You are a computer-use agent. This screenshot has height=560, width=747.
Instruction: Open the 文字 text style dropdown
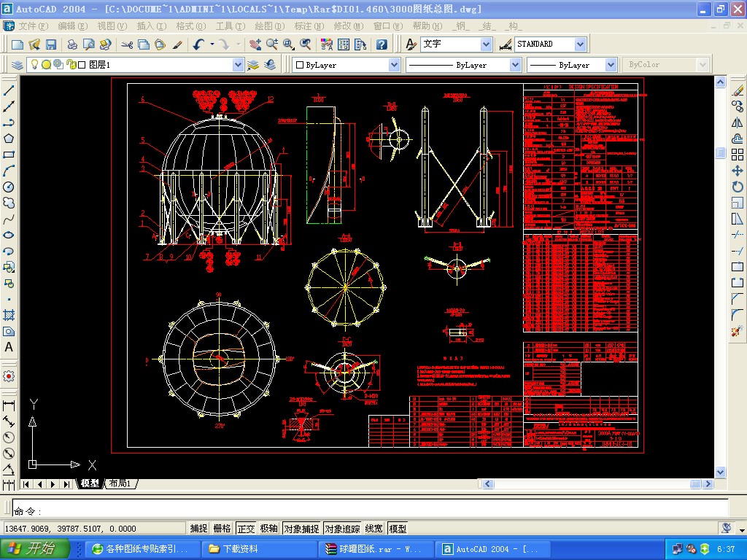point(486,44)
